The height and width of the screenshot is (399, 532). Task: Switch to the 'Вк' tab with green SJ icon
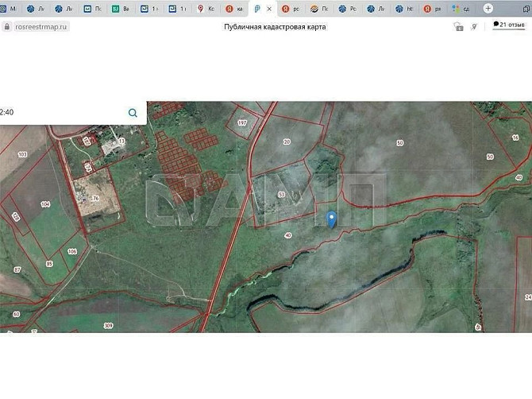click(x=121, y=9)
